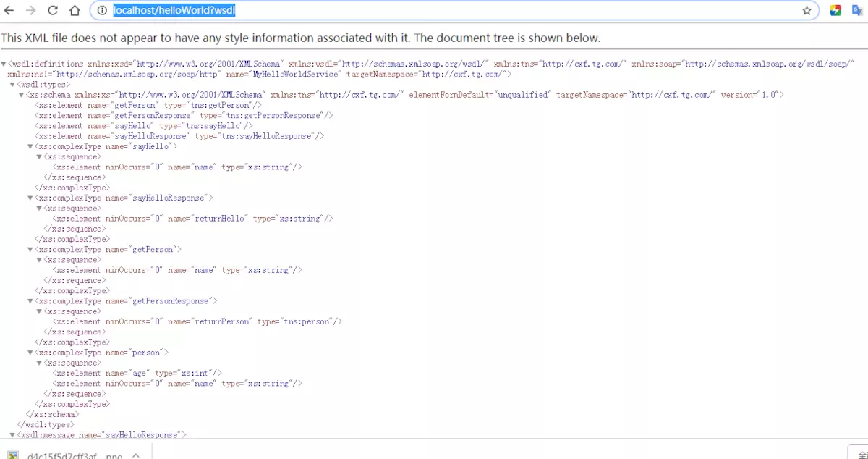Open the Google Translate extension
This screenshot has height=459, width=868.
857,11
